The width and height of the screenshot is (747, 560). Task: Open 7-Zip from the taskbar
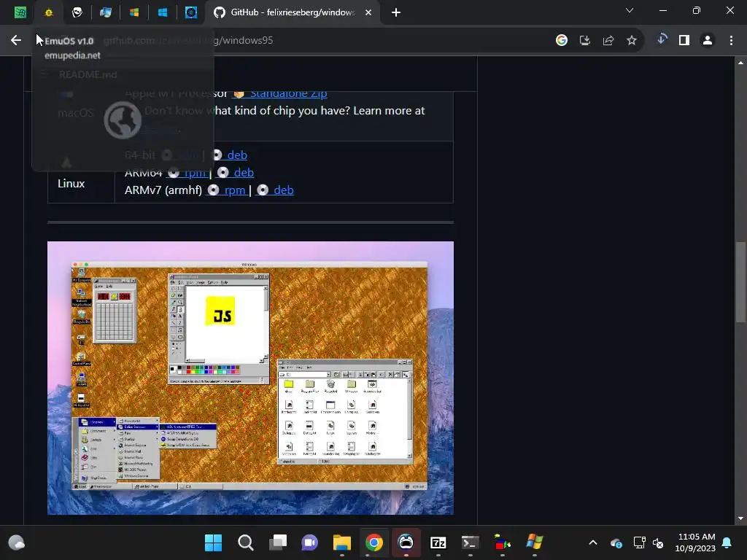click(x=438, y=542)
